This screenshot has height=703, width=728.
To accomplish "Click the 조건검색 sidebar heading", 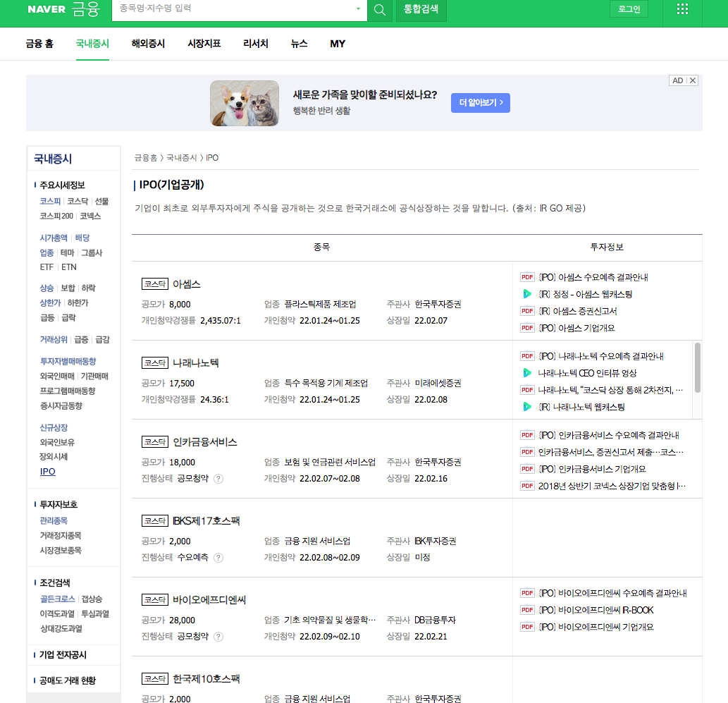I will [54, 582].
